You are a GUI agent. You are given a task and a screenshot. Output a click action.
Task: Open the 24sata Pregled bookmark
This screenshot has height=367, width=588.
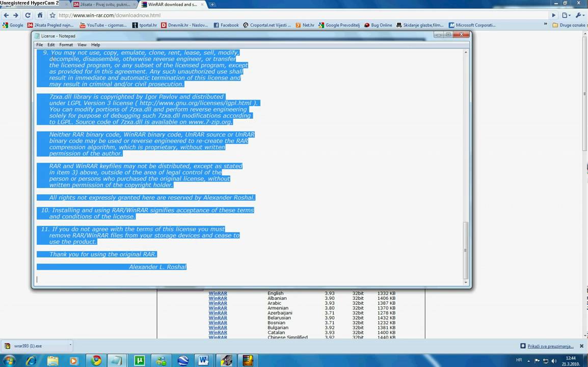tap(50, 25)
